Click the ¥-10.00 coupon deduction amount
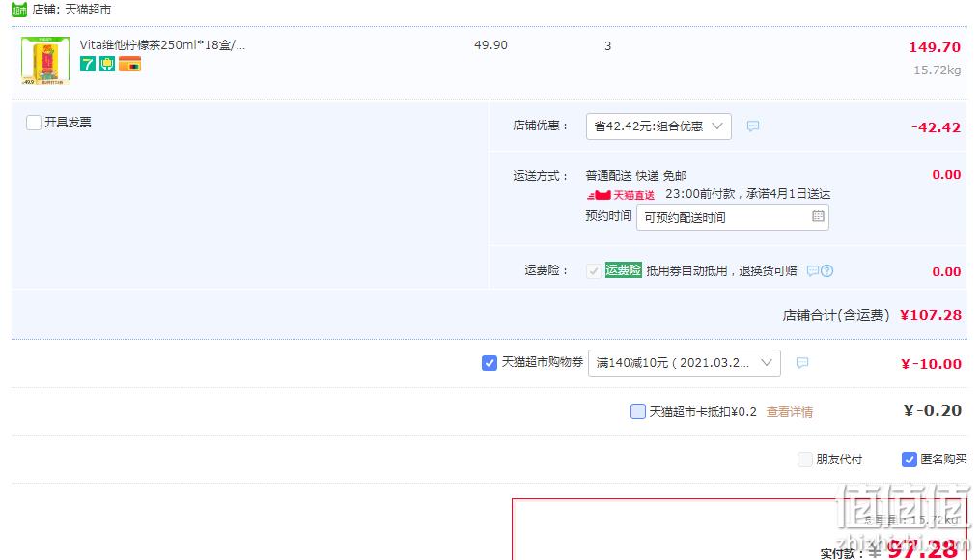The image size is (980, 560). click(x=931, y=364)
